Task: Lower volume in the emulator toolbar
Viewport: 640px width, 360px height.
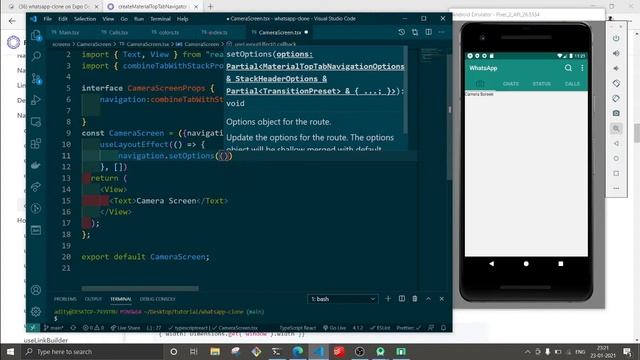Action: 616,69
